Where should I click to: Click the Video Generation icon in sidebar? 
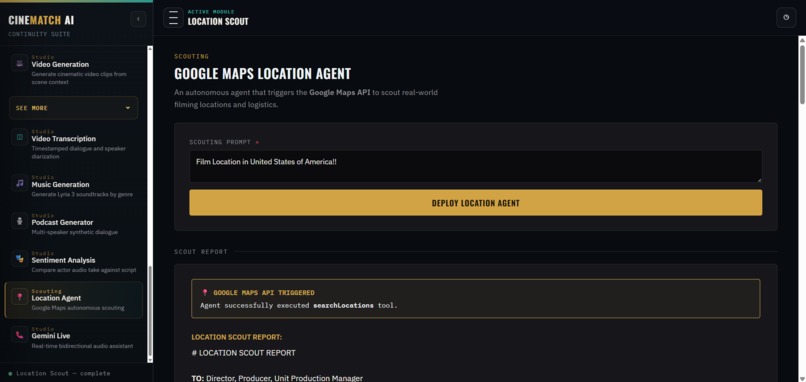coord(20,64)
